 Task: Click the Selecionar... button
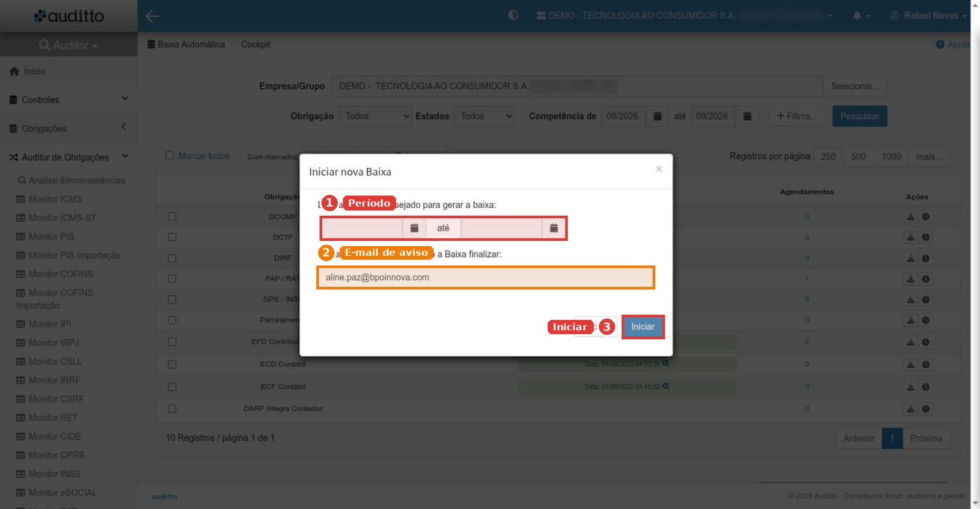pos(855,86)
